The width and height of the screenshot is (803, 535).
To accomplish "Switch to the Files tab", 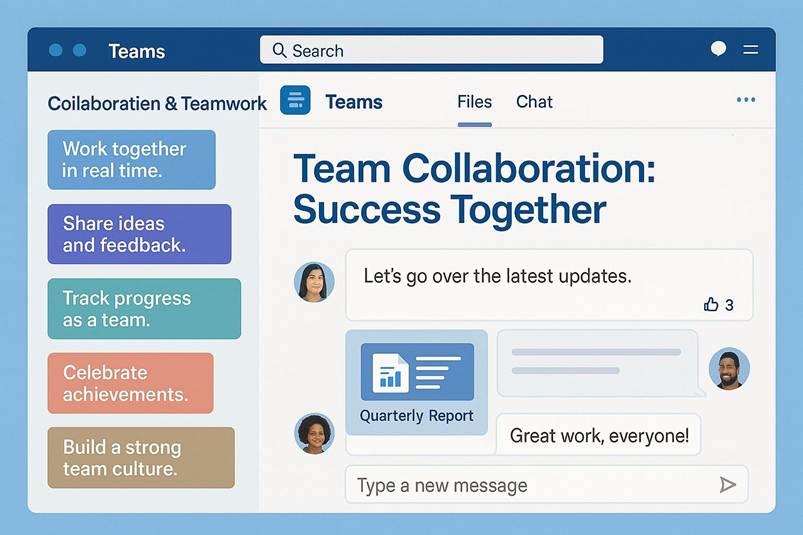I will tap(474, 102).
